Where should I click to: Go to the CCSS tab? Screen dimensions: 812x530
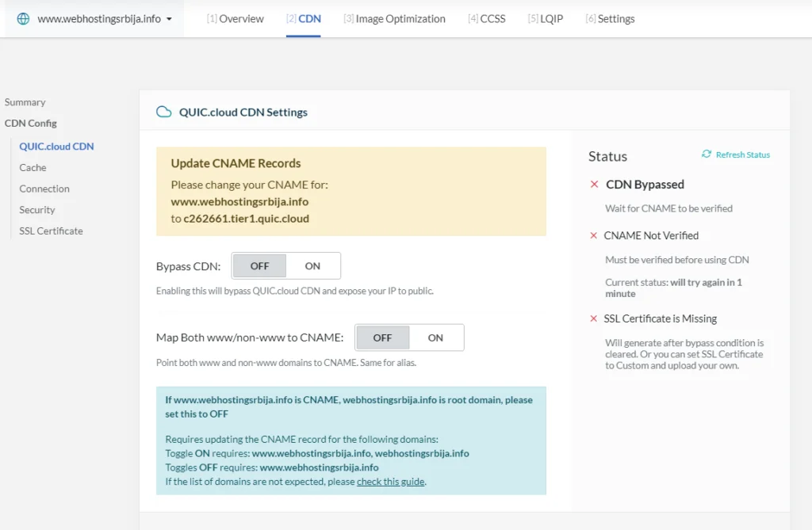(486, 19)
